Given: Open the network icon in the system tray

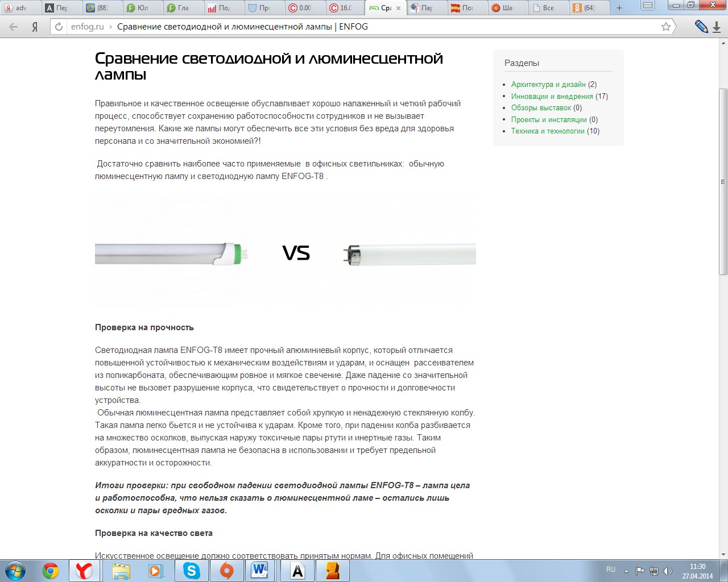Looking at the screenshot, I should pos(654,571).
